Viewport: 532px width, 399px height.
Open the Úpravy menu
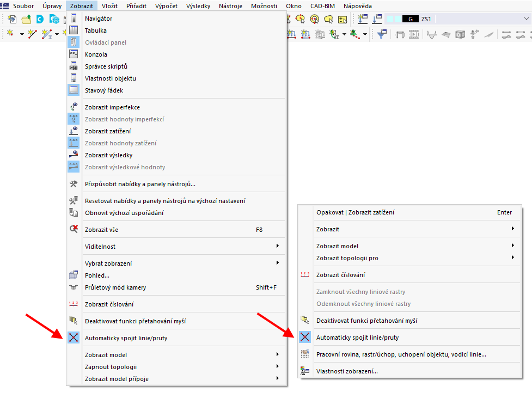coord(52,6)
